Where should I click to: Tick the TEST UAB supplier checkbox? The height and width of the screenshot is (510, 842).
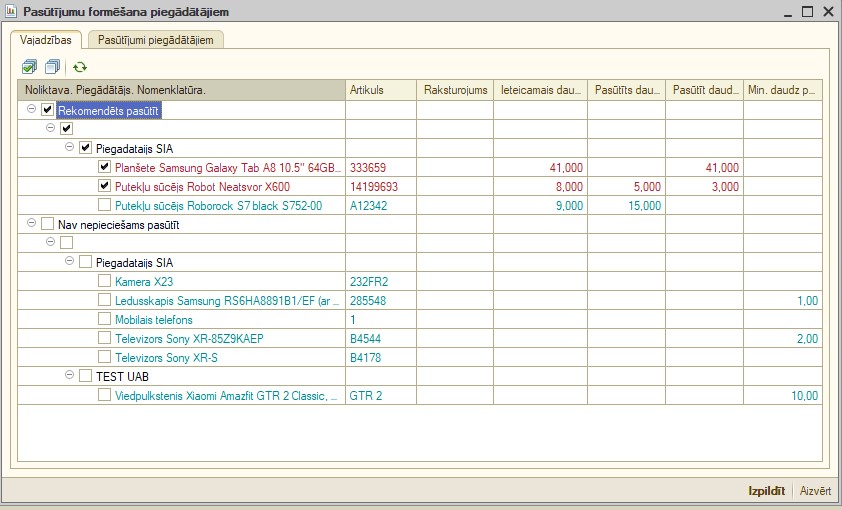click(85, 376)
